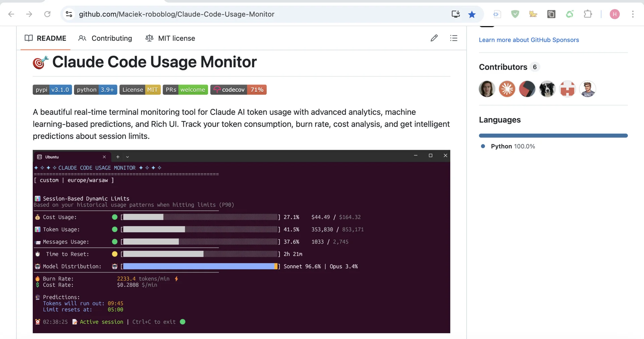Open first contributor avatar with long hair
The width and height of the screenshot is (644, 339).
point(487,89)
